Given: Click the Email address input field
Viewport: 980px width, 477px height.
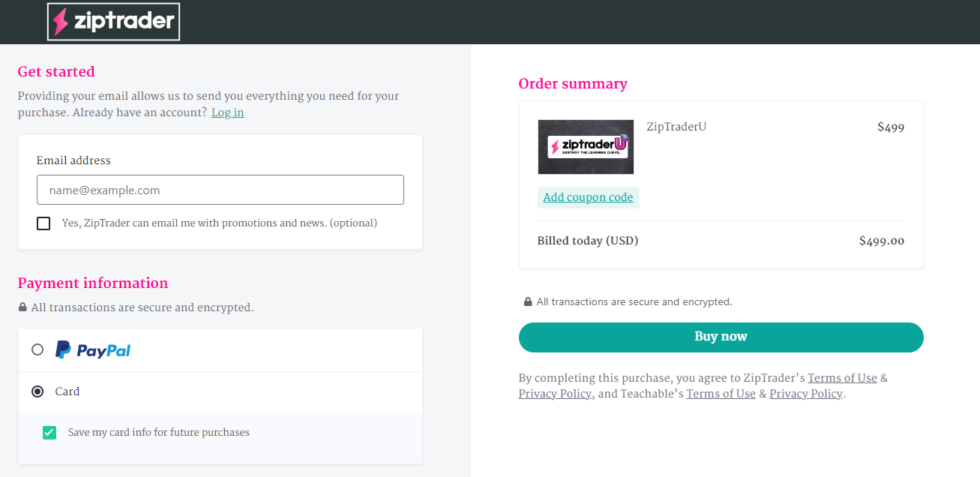Looking at the screenshot, I should point(220,190).
